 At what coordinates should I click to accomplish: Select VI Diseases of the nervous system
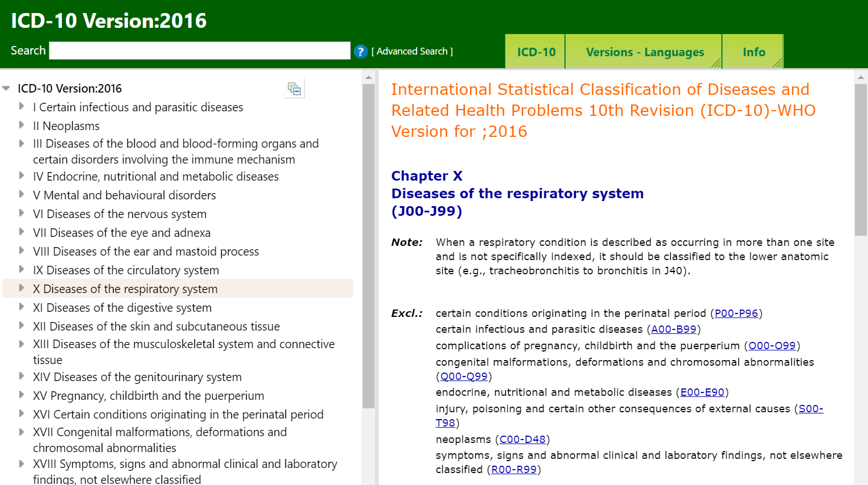[x=120, y=214]
